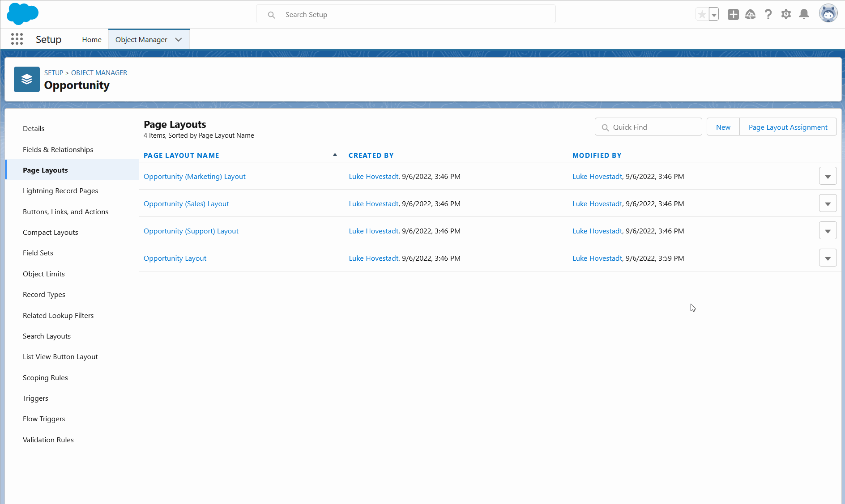Click Modified By Luke Hovestadt in Support row
845x504 pixels.
click(597, 231)
